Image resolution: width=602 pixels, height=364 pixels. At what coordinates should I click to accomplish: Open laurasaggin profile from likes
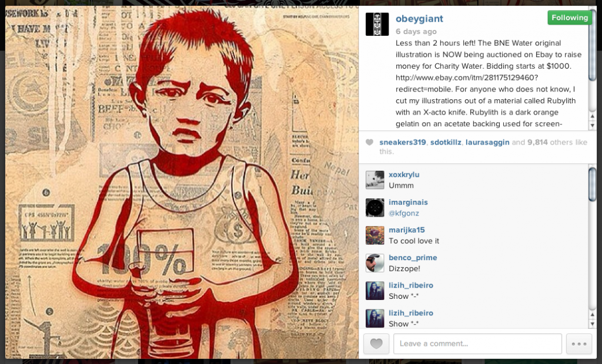[x=487, y=142]
